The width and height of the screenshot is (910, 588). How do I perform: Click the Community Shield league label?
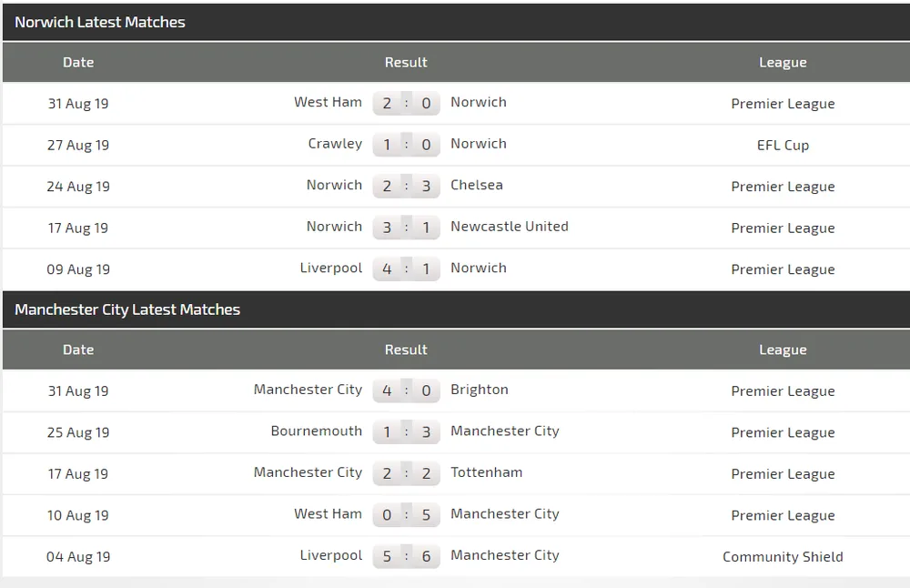coord(783,557)
